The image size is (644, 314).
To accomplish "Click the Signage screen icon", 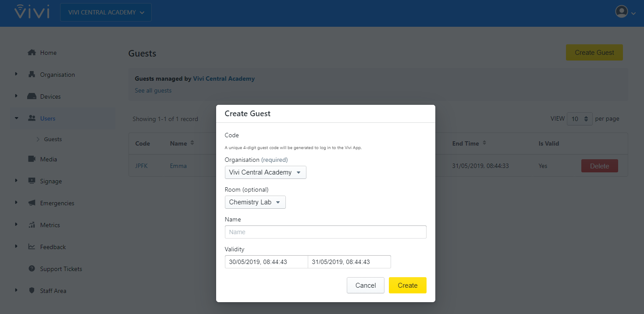I will click(32, 181).
